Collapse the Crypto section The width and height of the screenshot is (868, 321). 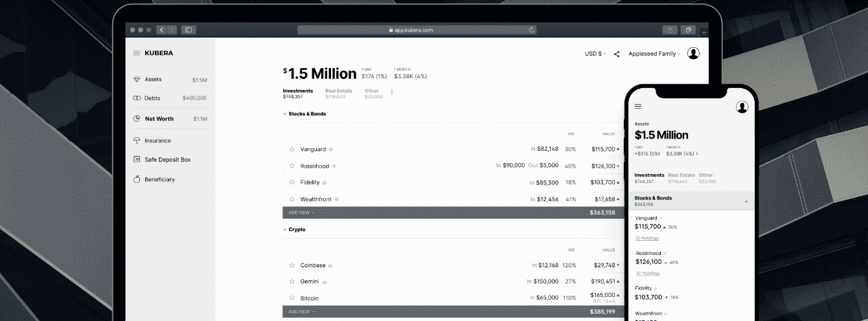[x=284, y=230]
